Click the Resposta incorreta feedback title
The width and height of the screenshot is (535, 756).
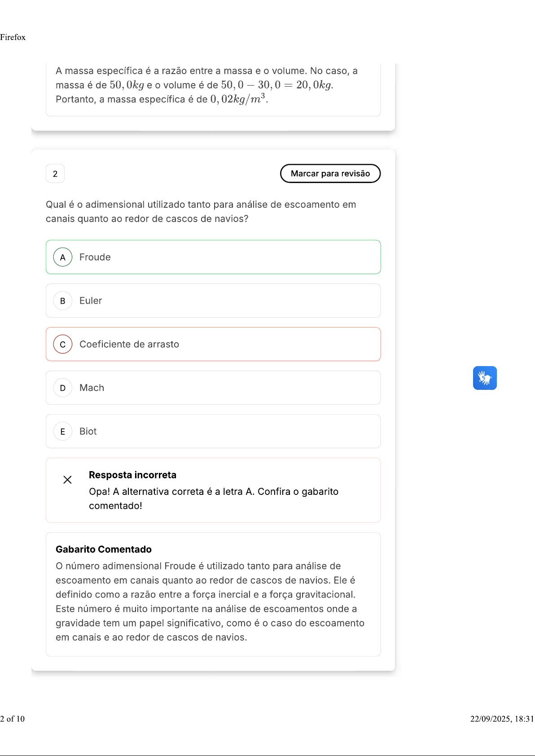pyautogui.click(x=132, y=475)
